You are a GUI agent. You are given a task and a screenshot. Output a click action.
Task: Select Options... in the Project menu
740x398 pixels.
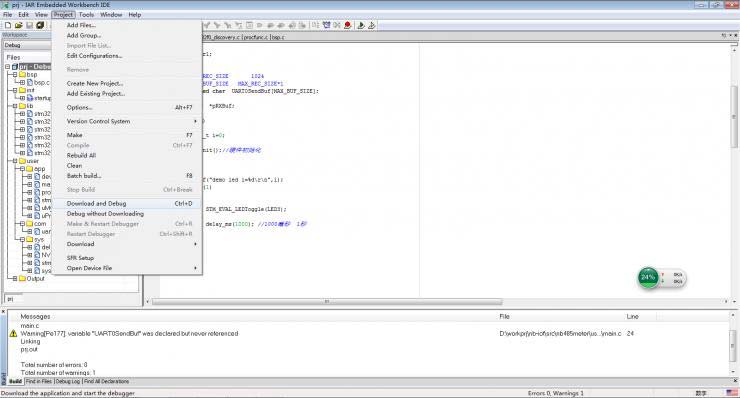[127, 108]
